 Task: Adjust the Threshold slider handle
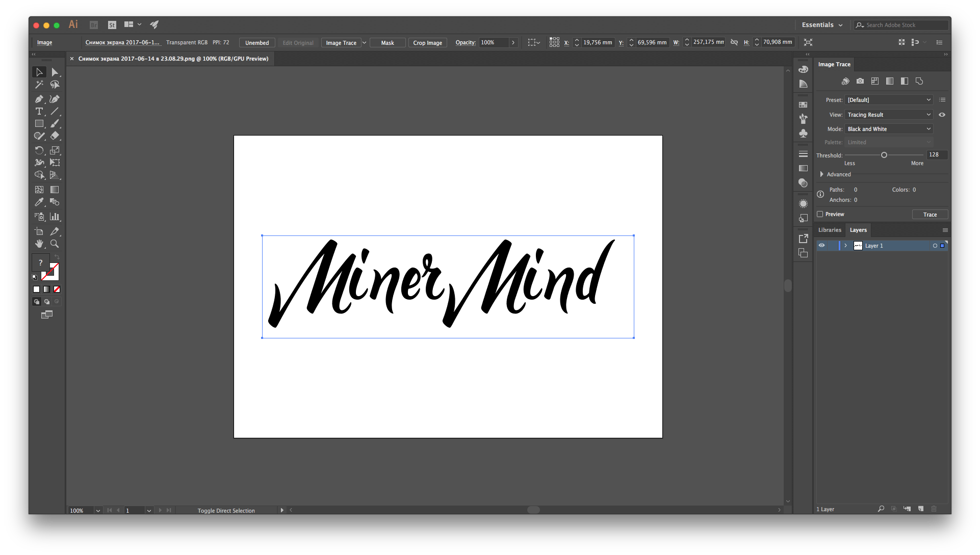(x=884, y=155)
